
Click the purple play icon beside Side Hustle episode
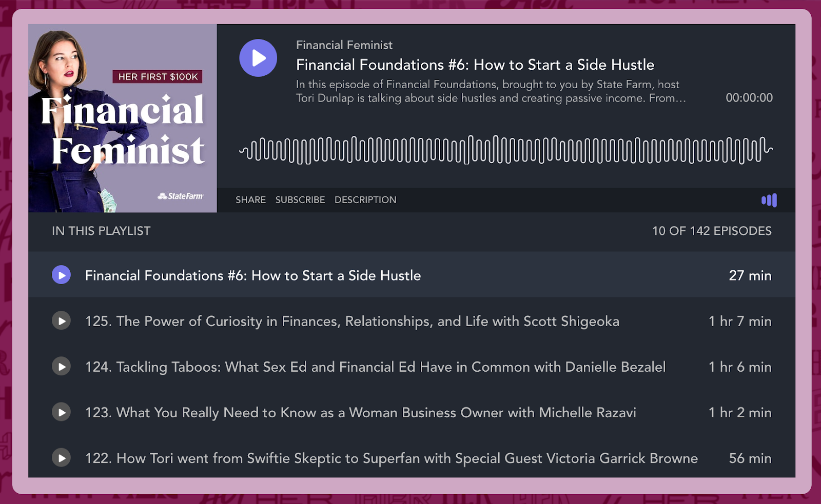(62, 275)
